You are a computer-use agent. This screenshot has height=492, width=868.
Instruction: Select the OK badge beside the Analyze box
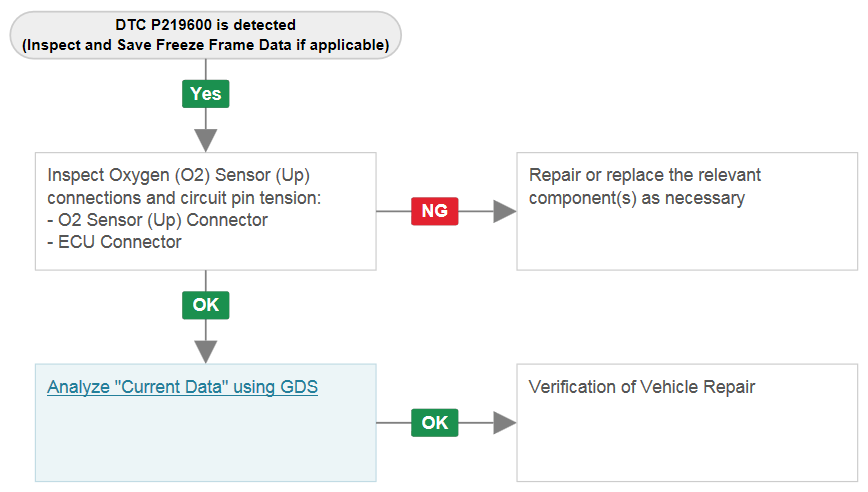[435, 423]
